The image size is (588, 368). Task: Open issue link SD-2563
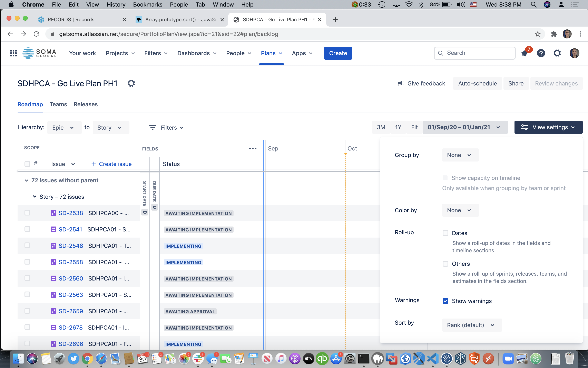71,295
